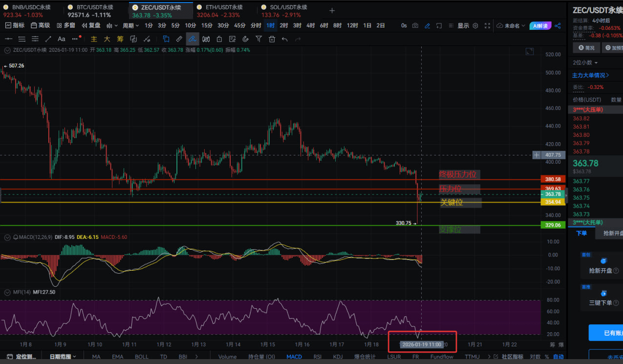Viewport: 623px width, 364px height.
Task: Click the green 329.06 support price label
Action: coord(553,225)
